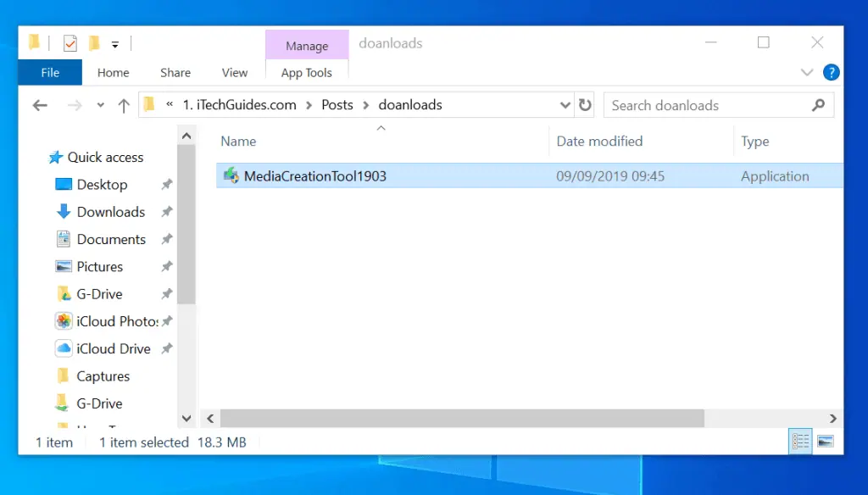The image size is (868, 495).
Task: Click the New folder icon in quick toolbar
Action: tap(95, 42)
